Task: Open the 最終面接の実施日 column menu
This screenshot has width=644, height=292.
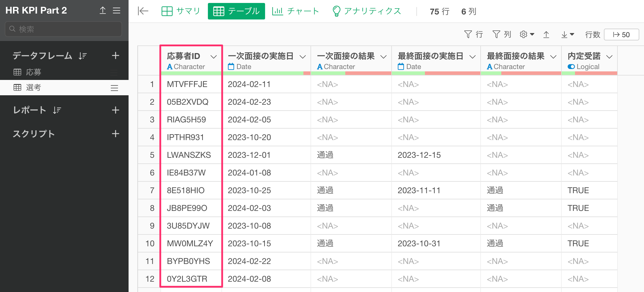Action: [x=473, y=57]
